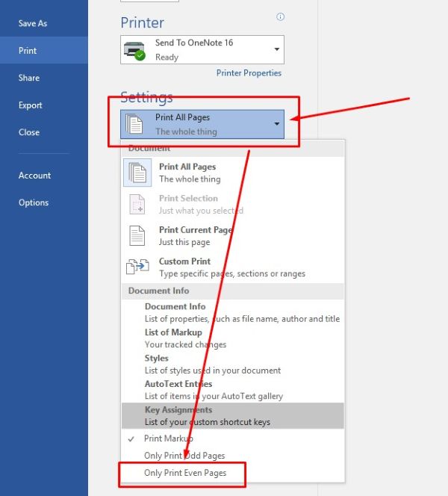The image size is (448, 496).
Task: Click 'List of your custom shortcut keys' text
Action: [x=208, y=422]
